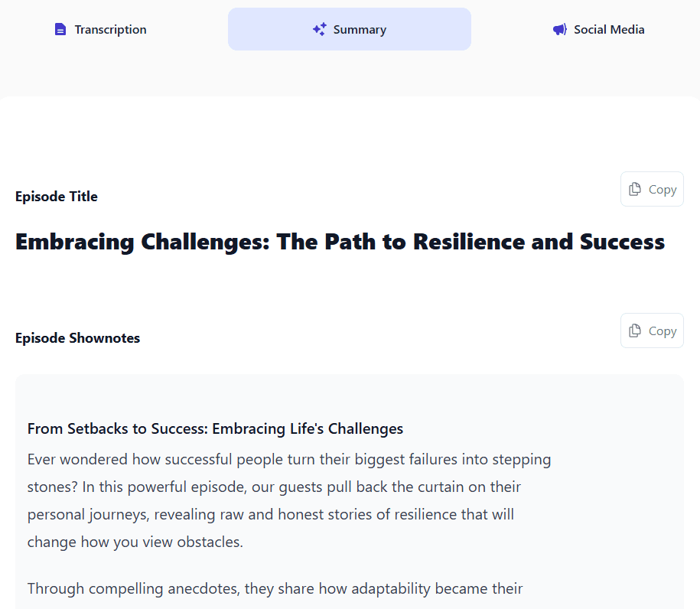
Task: Click the line 'change how you view obstacles.'
Action: point(135,542)
